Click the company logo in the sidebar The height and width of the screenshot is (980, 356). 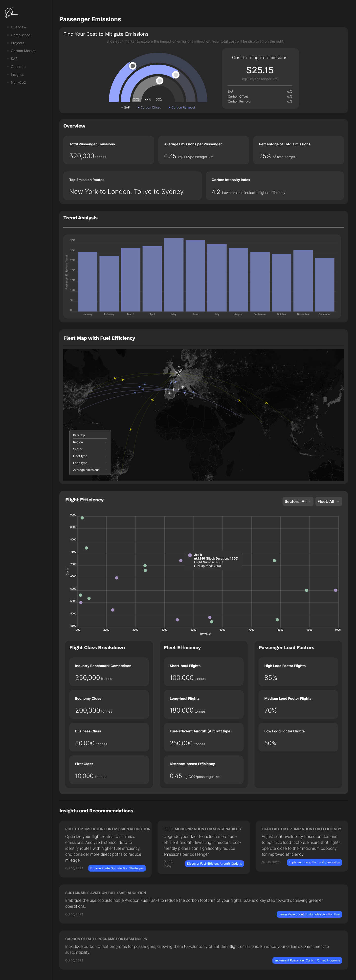(x=11, y=13)
